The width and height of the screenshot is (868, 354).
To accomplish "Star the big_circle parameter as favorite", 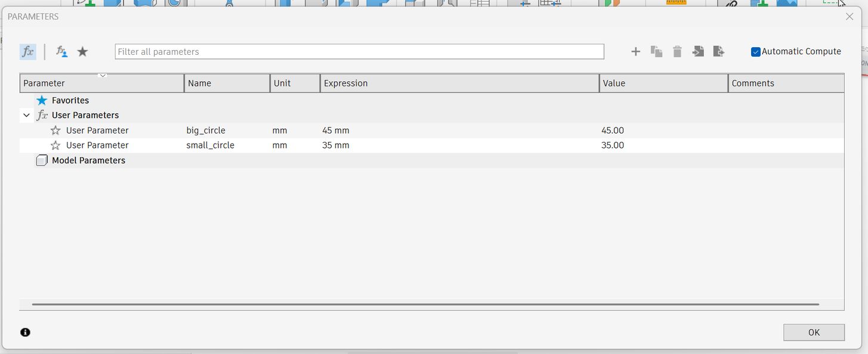I will click(55, 131).
